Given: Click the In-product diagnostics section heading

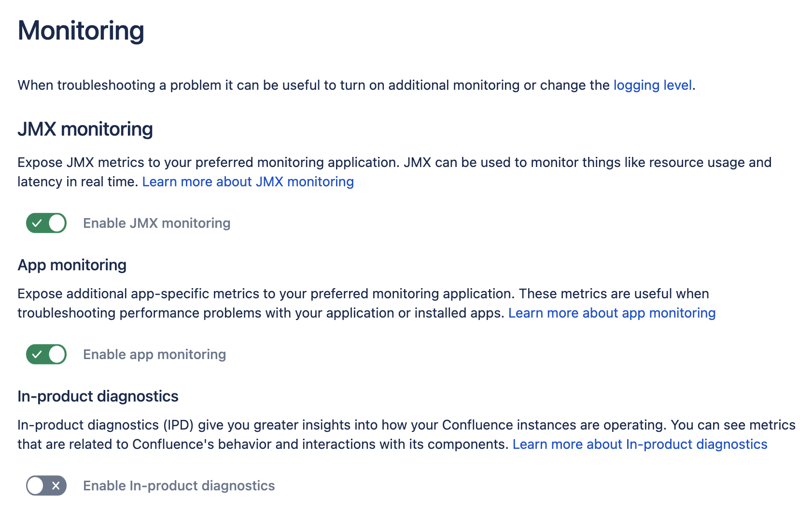Looking at the screenshot, I should click(x=98, y=396).
